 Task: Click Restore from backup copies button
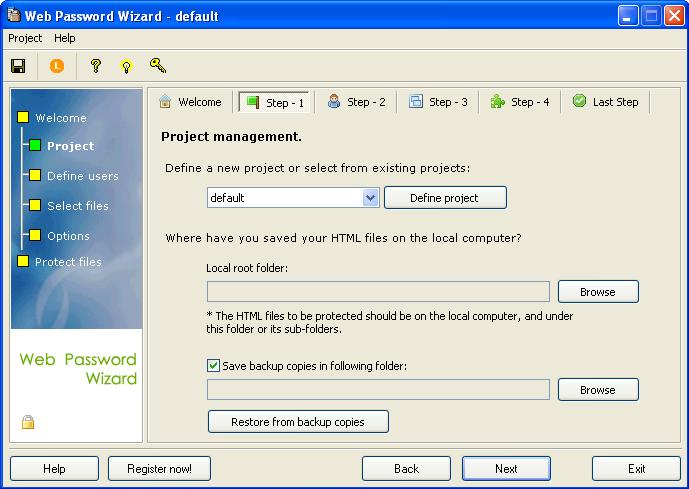[x=298, y=422]
